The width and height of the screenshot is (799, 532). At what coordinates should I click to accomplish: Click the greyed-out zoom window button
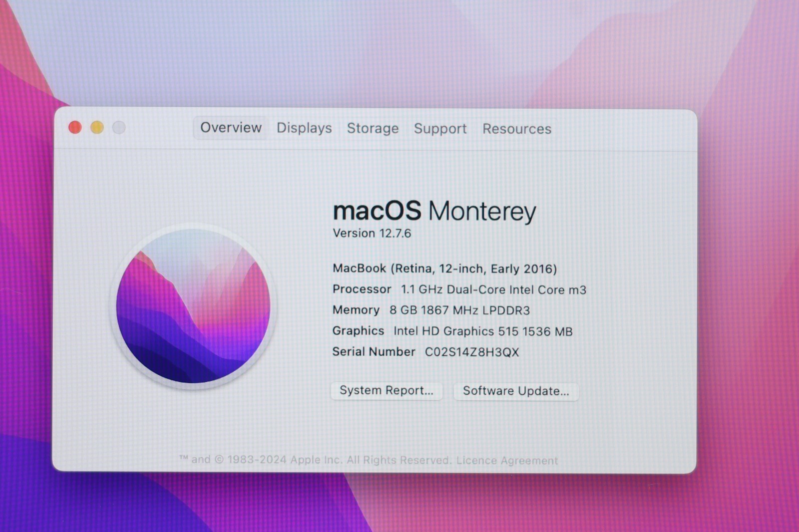pyautogui.click(x=119, y=128)
